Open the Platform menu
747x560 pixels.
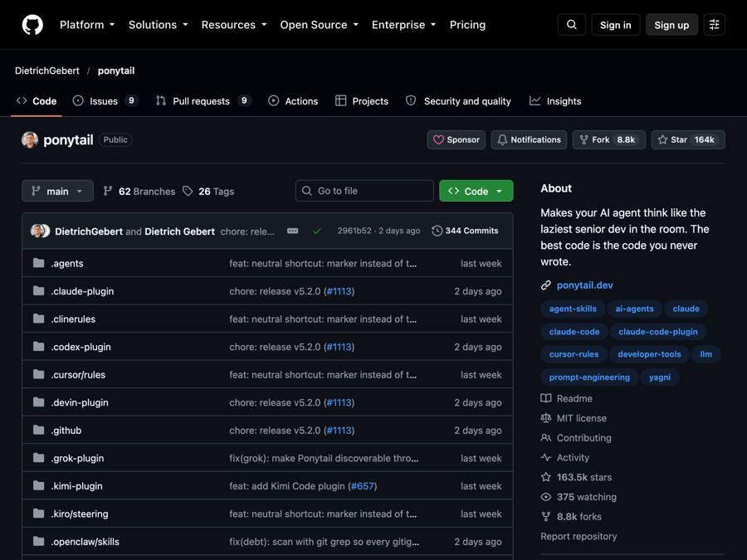pos(87,25)
